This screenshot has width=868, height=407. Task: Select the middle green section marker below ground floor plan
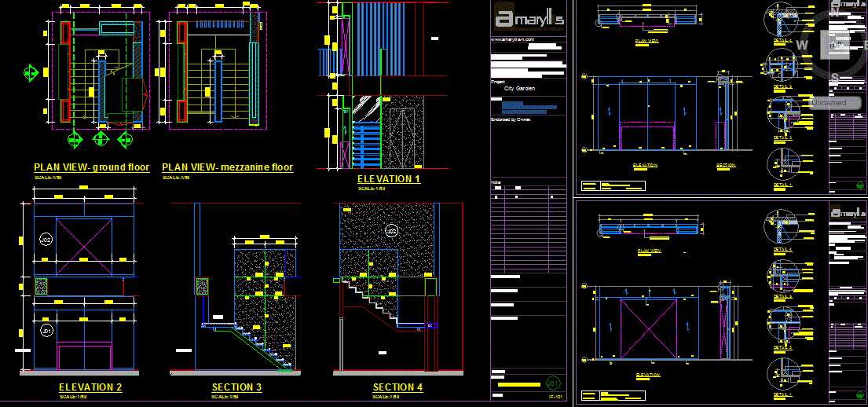(101, 140)
